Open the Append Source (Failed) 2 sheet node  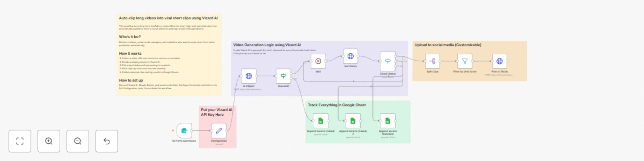click(353, 121)
